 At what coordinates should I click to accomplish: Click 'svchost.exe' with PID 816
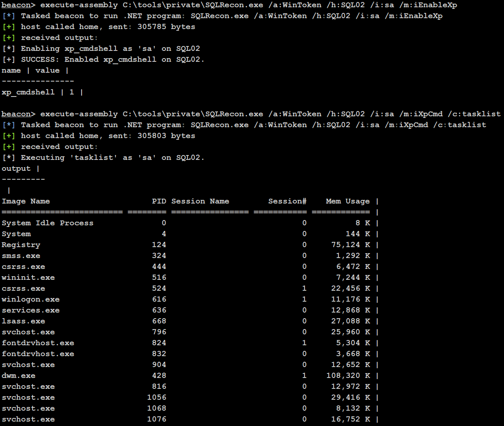click(x=28, y=386)
